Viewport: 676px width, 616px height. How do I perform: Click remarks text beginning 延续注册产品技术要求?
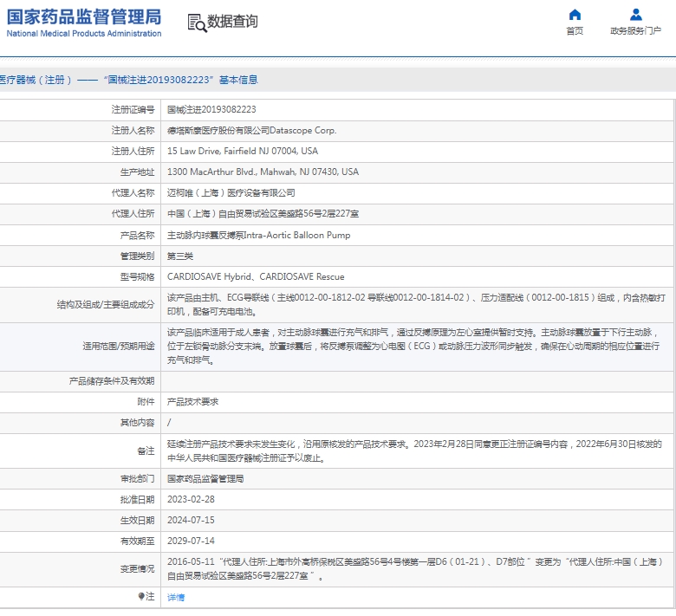[414, 451]
